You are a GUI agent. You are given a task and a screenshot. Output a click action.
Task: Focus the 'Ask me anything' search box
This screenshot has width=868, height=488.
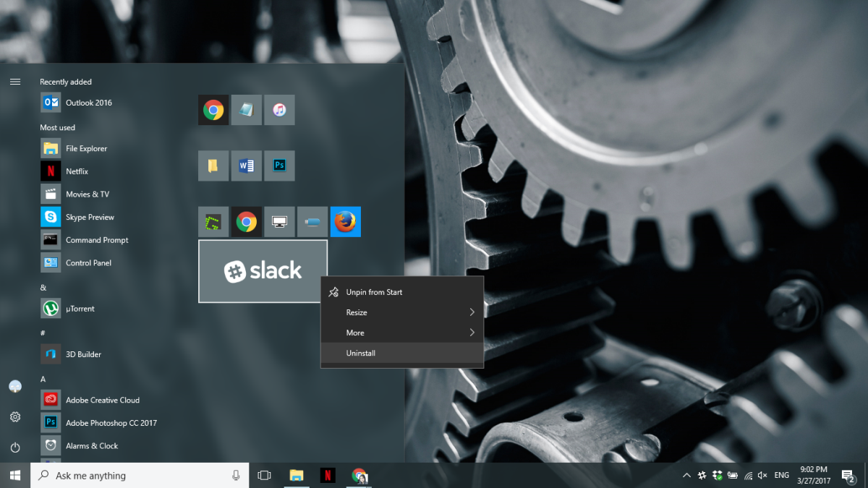tap(140, 476)
